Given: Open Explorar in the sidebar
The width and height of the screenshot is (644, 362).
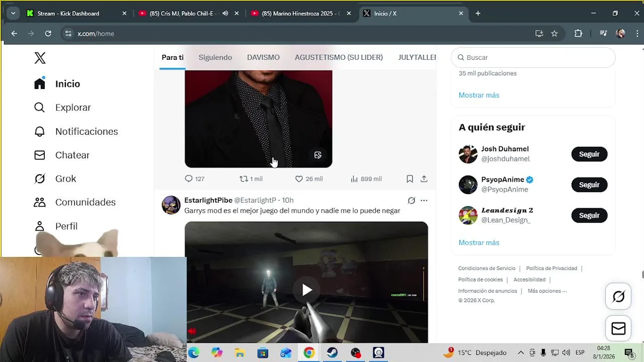Looking at the screenshot, I should point(62,108).
